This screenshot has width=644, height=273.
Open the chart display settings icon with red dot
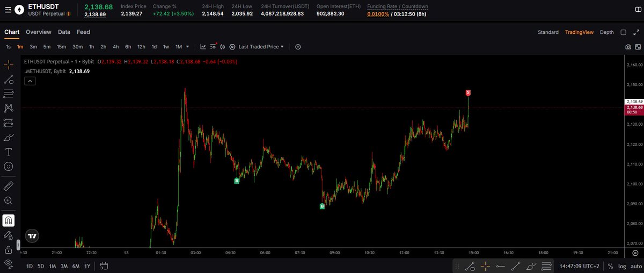[214, 47]
